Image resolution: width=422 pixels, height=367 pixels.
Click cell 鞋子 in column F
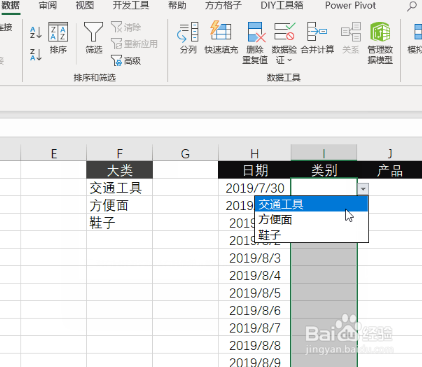pyautogui.click(x=120, y=223)
